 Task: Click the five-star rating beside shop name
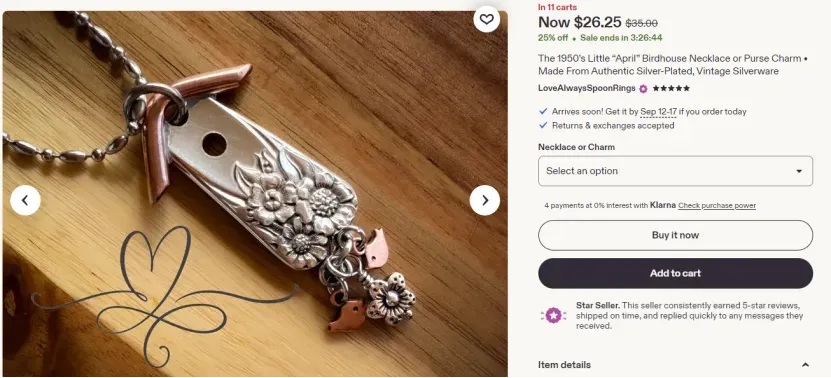671,89
